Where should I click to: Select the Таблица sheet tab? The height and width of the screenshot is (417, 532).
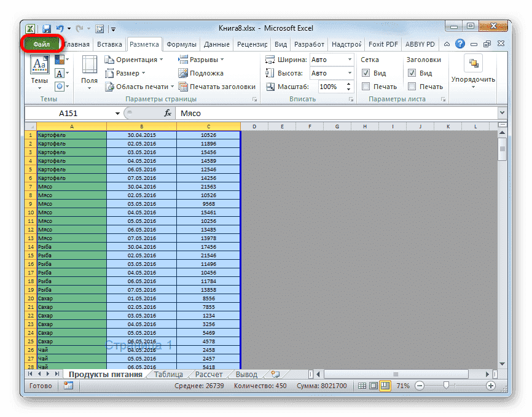(x=168, y=373)
